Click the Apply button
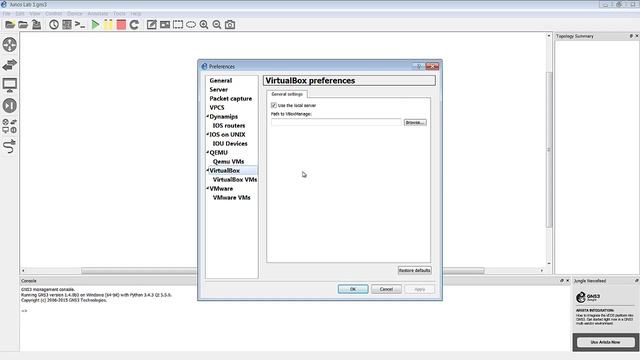Image resolution: width=640 pixels, height=360 pixels. 419,289
